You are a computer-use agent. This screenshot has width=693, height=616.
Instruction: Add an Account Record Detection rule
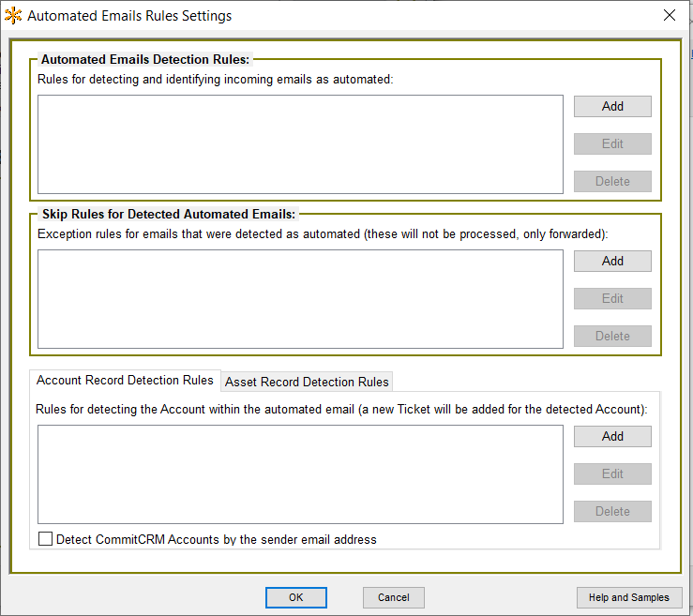tap(612, 436)
